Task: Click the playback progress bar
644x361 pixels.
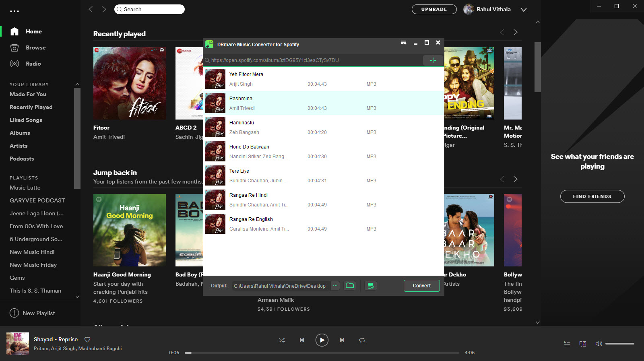Action: tap(322, 353)
